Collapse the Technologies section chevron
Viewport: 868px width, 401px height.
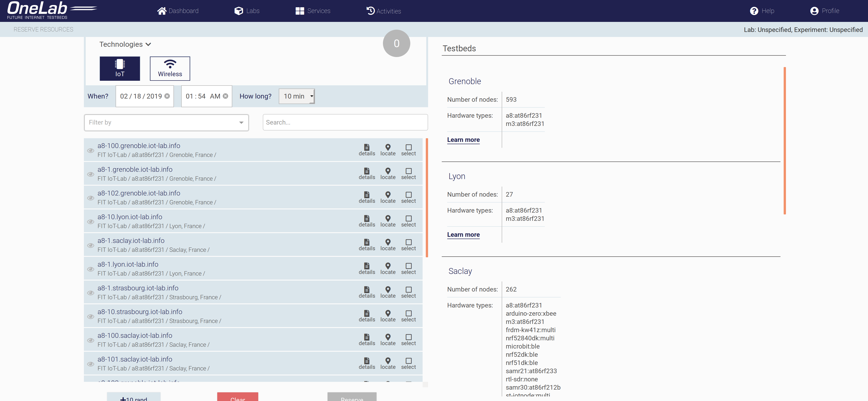click(x=148, y=44)
